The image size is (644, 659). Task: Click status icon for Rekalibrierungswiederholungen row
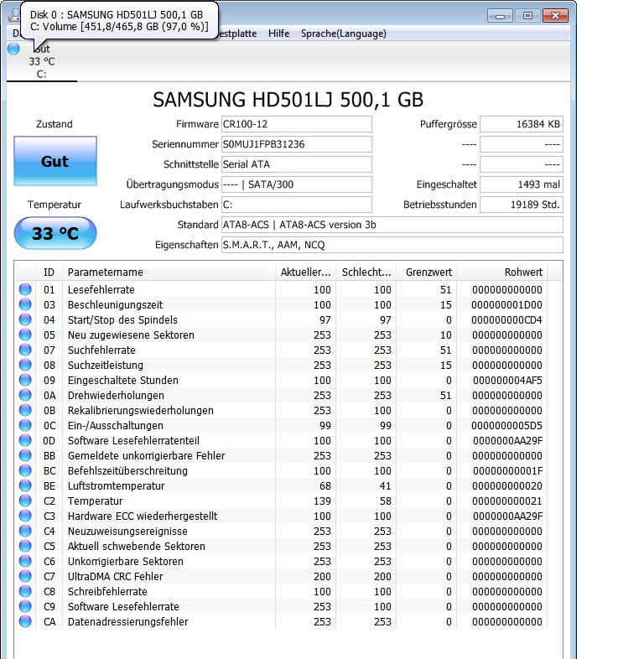25,411
